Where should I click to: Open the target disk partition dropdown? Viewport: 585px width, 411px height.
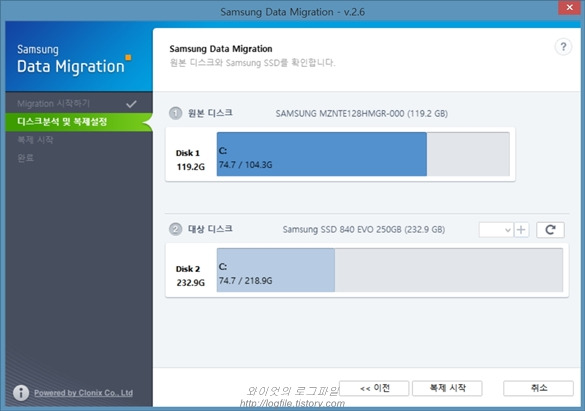coord(496,230)
